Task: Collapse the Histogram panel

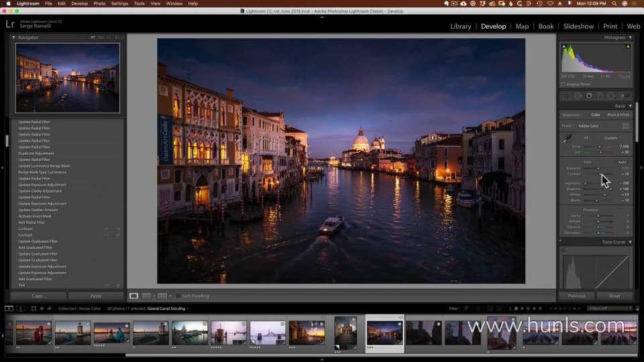Action: tap(630, 38)
